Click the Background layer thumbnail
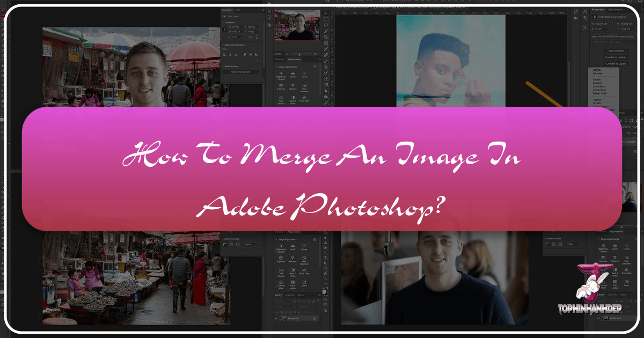 (282, 318)
